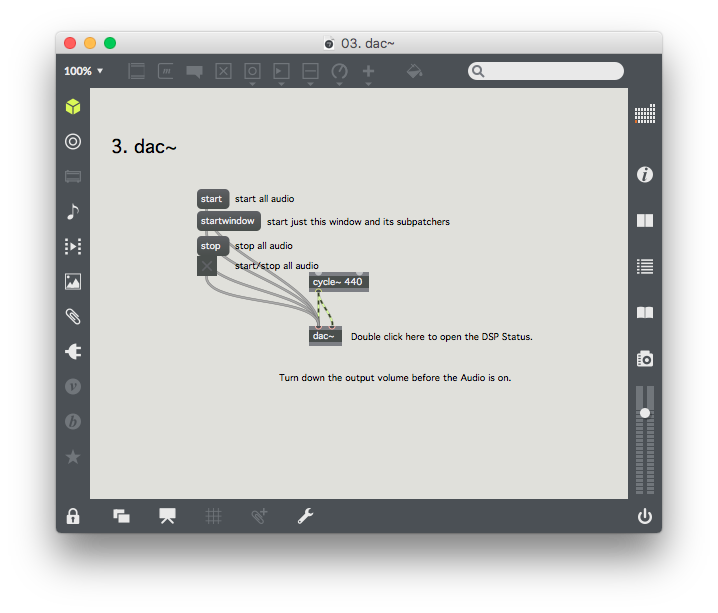
Task: Toggle audio on with power button
Action: 645,516
